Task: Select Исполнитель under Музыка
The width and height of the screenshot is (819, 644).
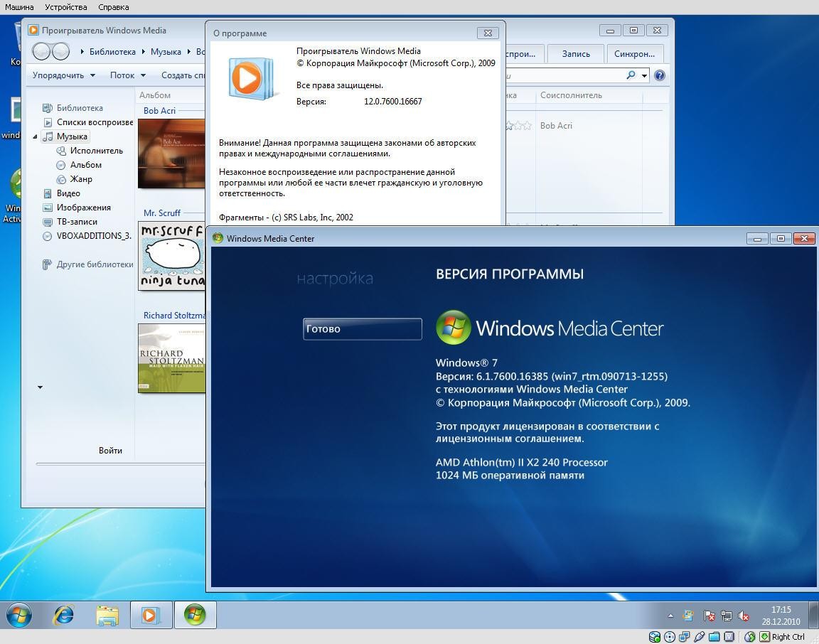Action: pyautogui.click(x=90, y=151)
